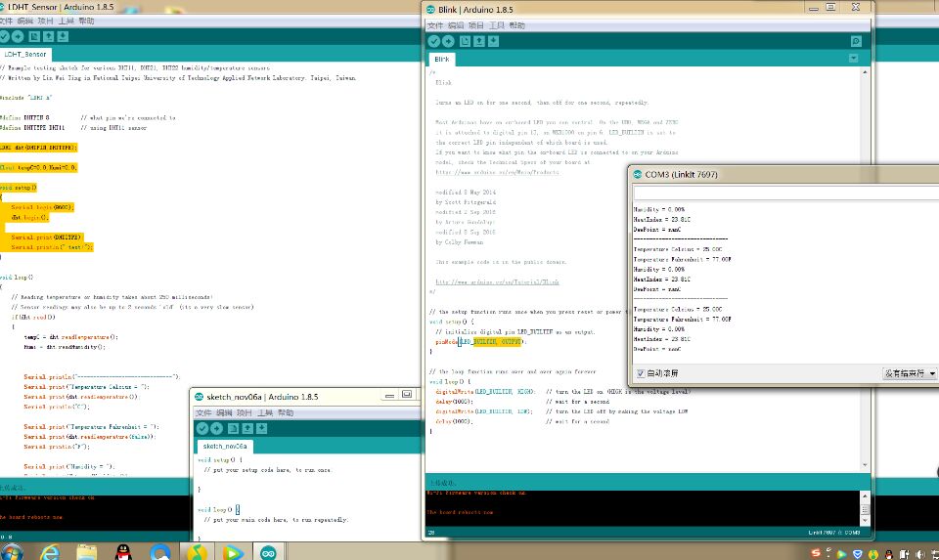The image size is (939, 560).
Task: Click Verify icon in LDHT Sensor window
Action: [4, 36]
